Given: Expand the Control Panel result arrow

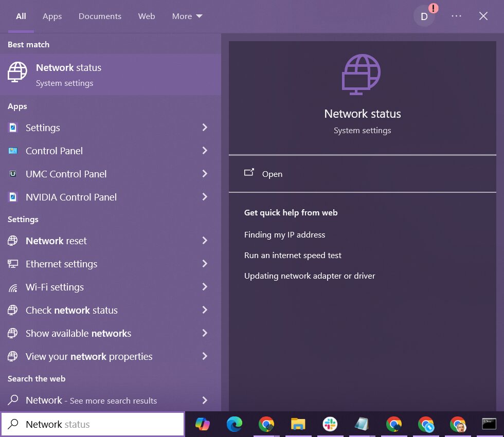Looking at the screenshot, I should (x=205, y=151).
